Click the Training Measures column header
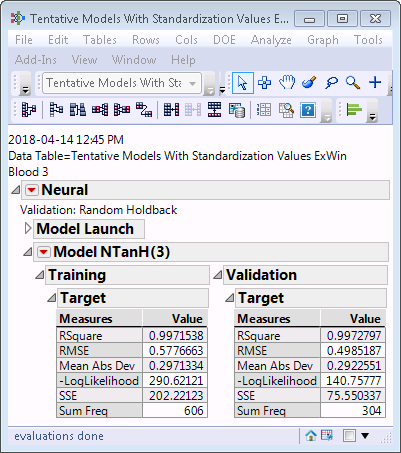The width and height of the screenshot is (401, 453). click(x=100, y=319)
